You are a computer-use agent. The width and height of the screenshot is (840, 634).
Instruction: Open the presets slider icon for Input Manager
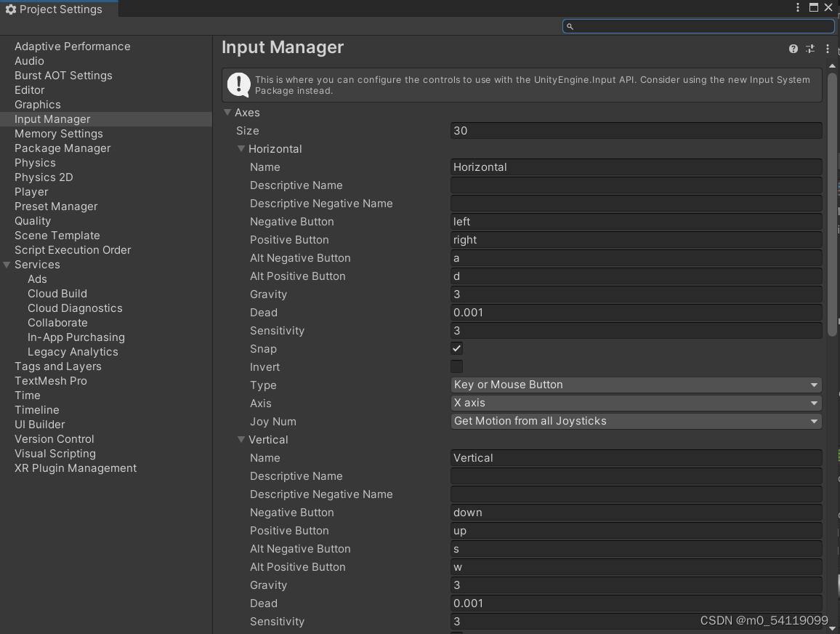pos(810,49)
